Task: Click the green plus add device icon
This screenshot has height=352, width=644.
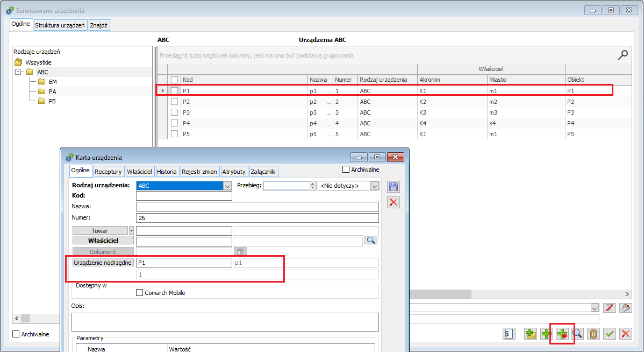Action: tap(546, 334)
